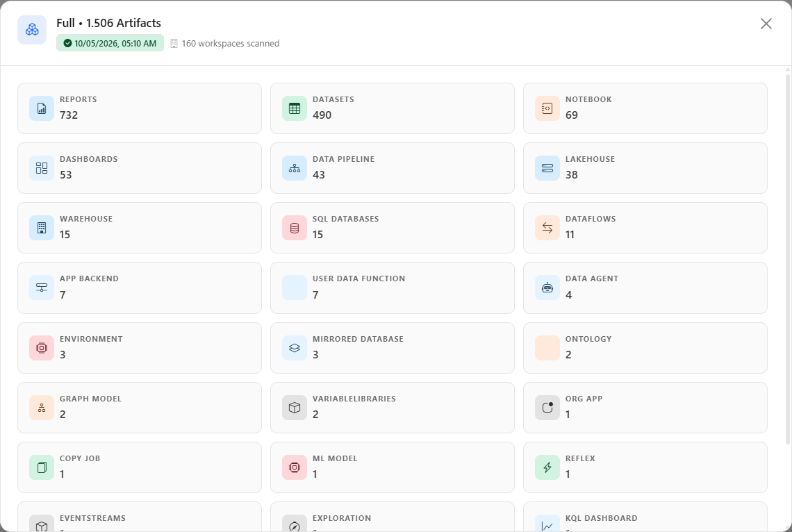Image resolution: width=792 pixels, height=532 pixels.
Task: Click the Notebook count 69
Action: [572, 115]
